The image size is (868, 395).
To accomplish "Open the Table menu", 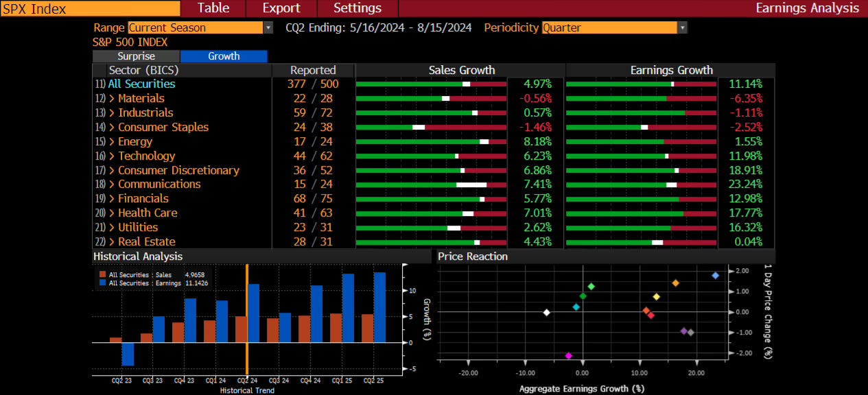I will click(x=213, y=8).
